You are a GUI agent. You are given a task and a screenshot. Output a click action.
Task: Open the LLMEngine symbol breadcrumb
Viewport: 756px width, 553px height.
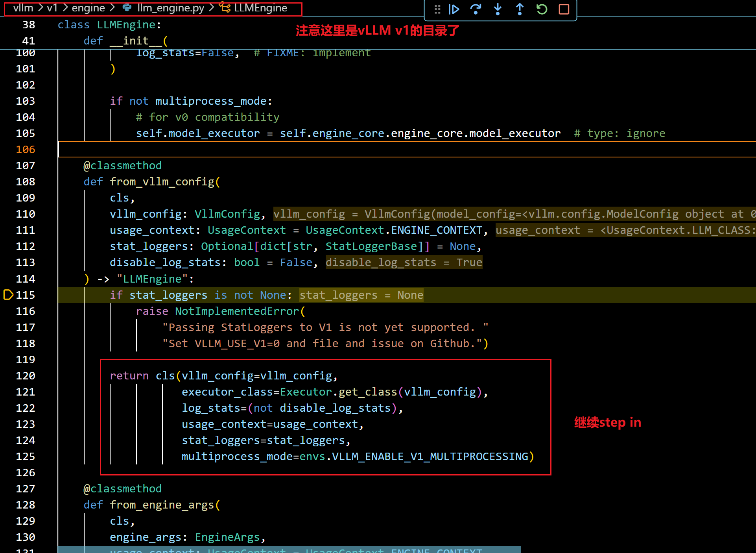[x=260, y=8]
